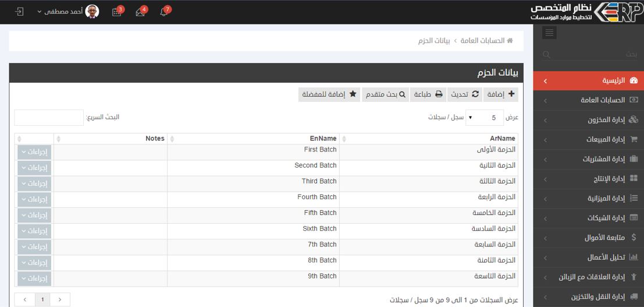Select page 1 in pagination
The width and height of the screenshot is (644, 307).
point(42,300)
